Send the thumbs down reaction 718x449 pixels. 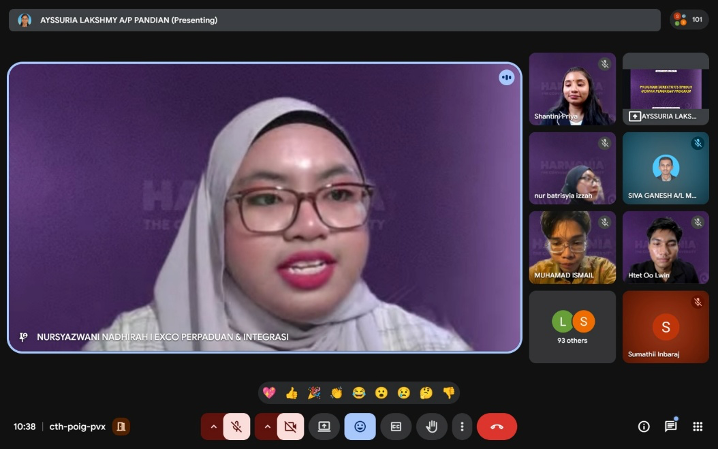tap(449, 393)
